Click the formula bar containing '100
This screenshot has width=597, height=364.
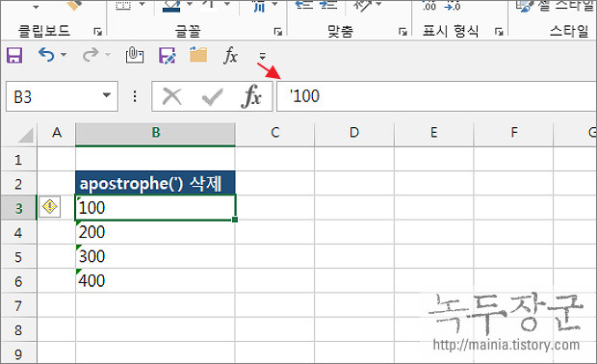pyautogui.click(x=436, y=96)
